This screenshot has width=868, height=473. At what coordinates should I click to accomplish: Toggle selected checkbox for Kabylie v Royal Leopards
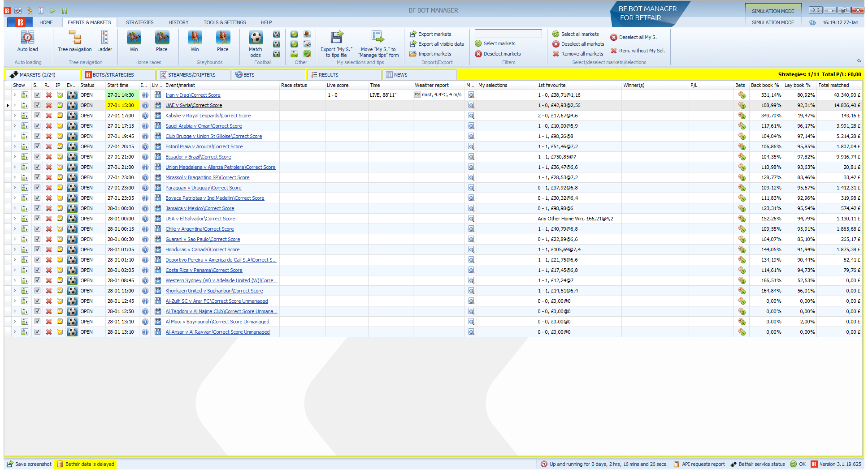(x=37, y=116)
